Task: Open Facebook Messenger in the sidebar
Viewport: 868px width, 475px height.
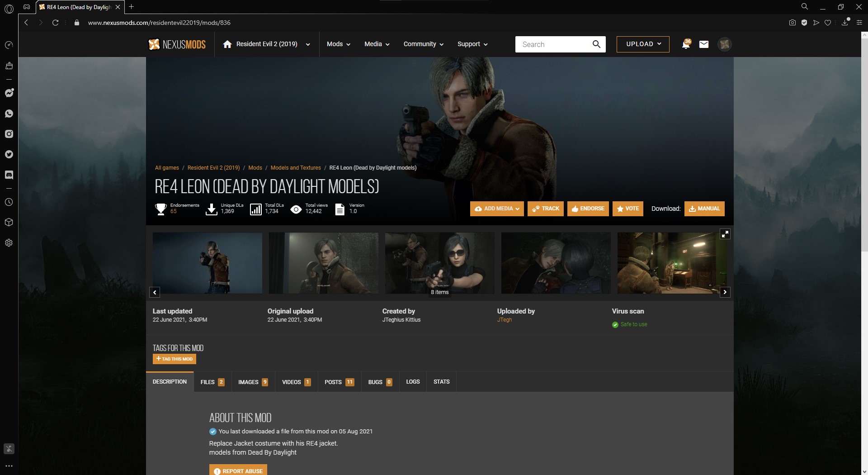Action: coord(9,93)
